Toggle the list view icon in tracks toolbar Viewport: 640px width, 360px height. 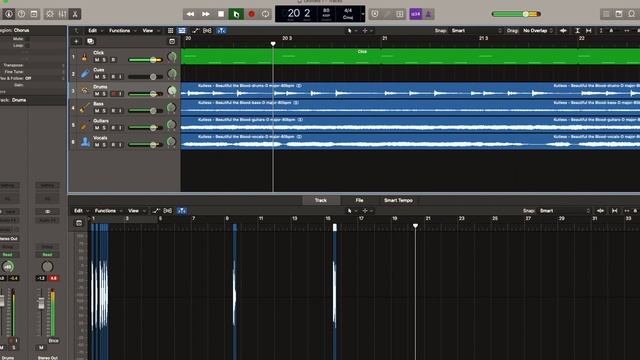[182, 31]
